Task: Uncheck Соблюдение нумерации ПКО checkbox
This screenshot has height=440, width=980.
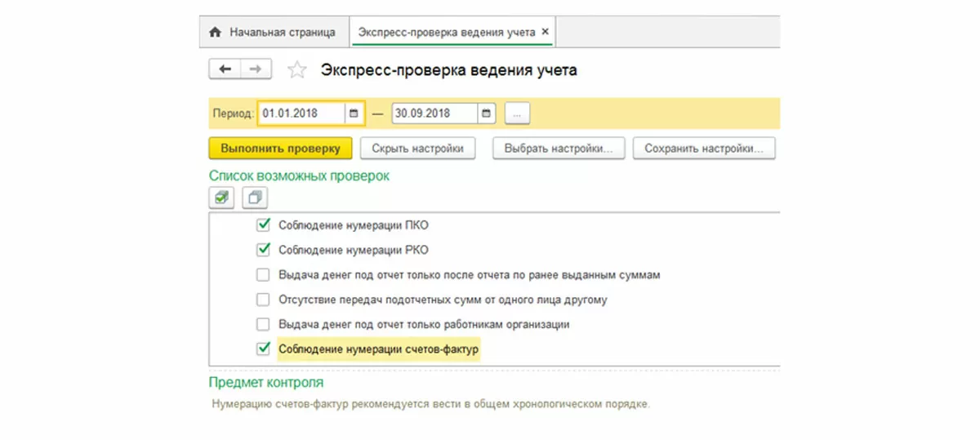Action: (x=263, y=225)
